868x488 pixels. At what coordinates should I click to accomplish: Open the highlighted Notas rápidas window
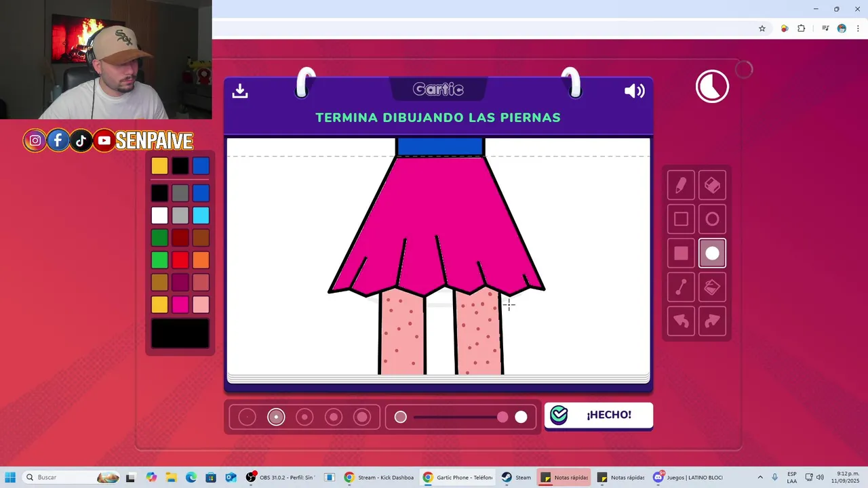(565, 477)
